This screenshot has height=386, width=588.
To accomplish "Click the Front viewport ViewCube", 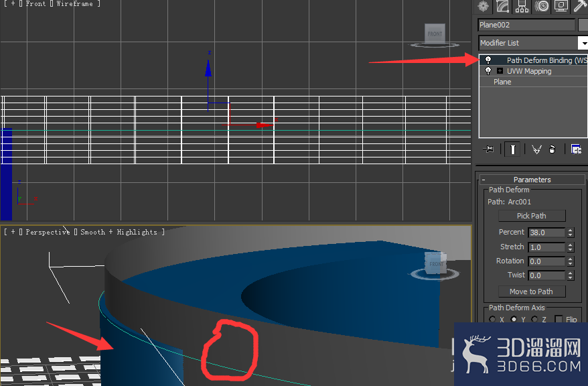I will (x=435, y=34).
